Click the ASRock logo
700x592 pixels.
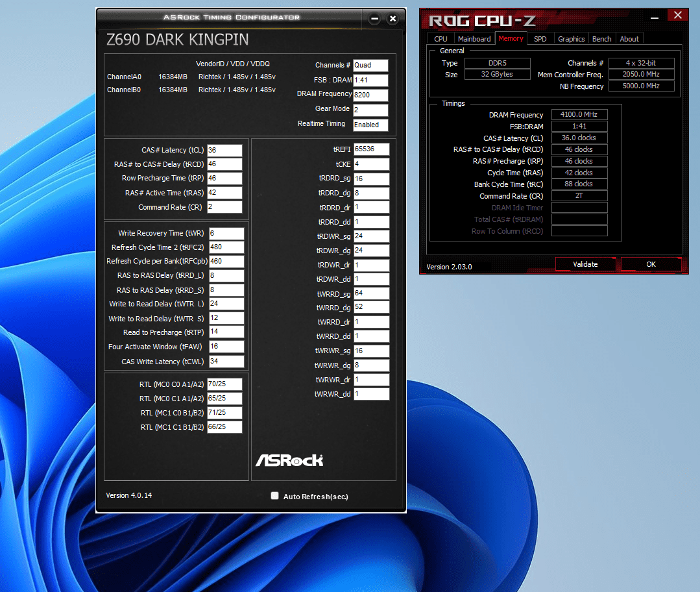click(289, 460)
